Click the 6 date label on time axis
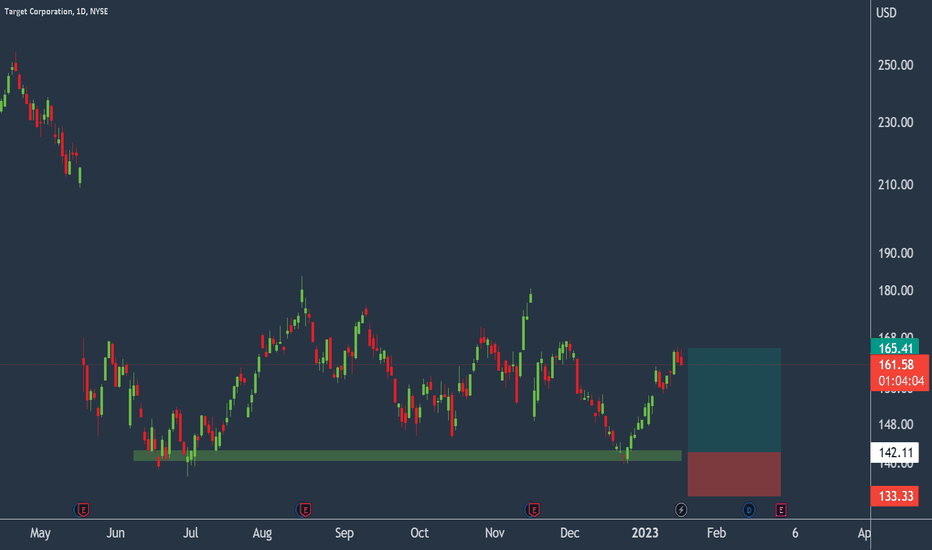 coord(795,533)
